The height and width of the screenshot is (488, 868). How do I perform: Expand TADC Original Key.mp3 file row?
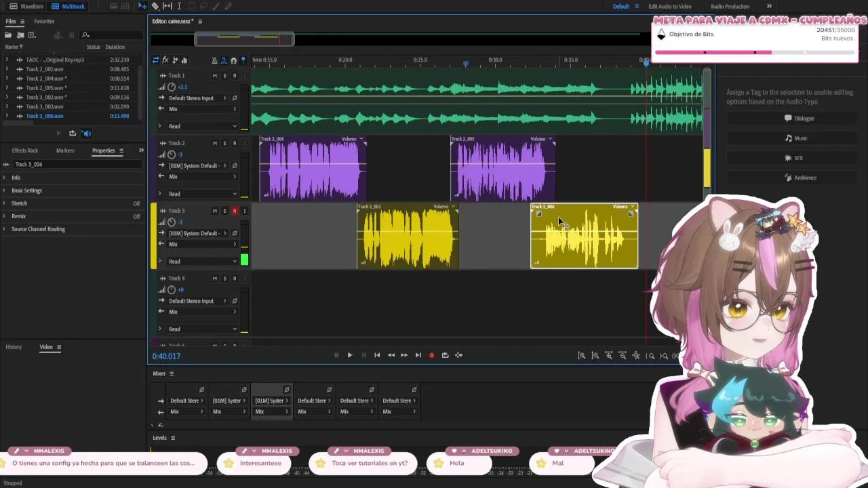point(7,60)
